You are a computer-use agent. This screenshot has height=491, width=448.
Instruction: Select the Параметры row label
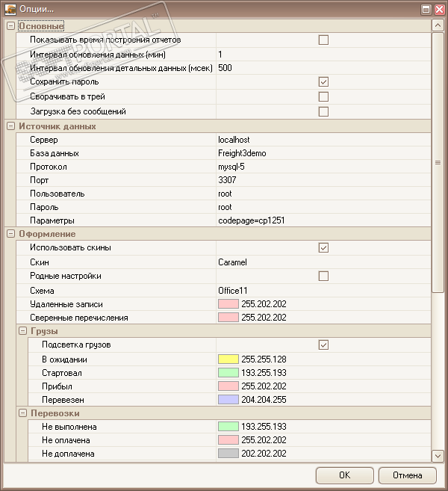pos(52,220)
